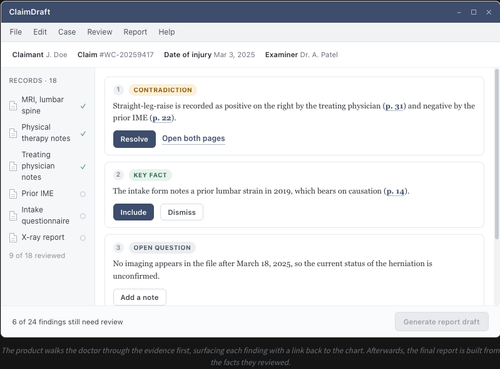This screenshot has width=500, height=369.
Task: Click the OPEN QUESTION tag on finding 3
Action: coord(162,248)
